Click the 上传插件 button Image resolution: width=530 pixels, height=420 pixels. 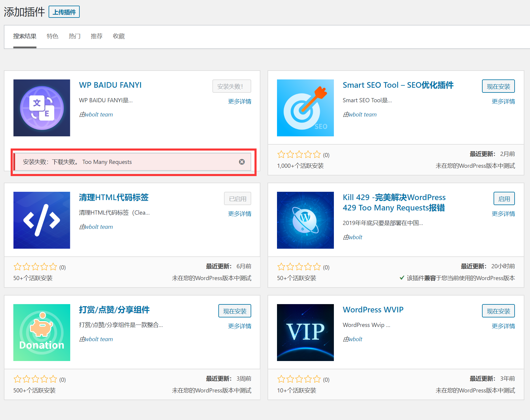pyautogui.click(x=64, y=12)
